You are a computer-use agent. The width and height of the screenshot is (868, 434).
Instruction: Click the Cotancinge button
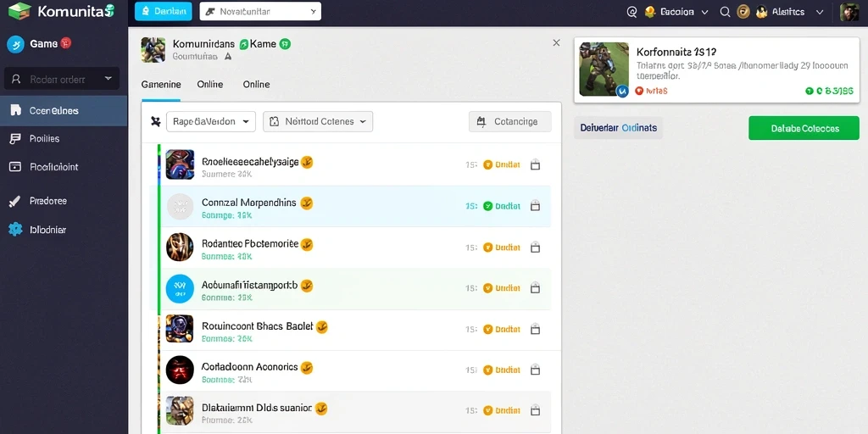[509, 121]
